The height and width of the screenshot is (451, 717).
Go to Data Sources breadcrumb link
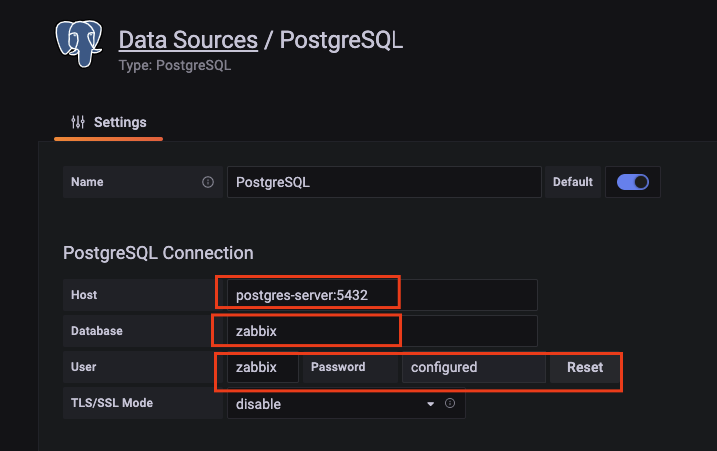(188, 40)
